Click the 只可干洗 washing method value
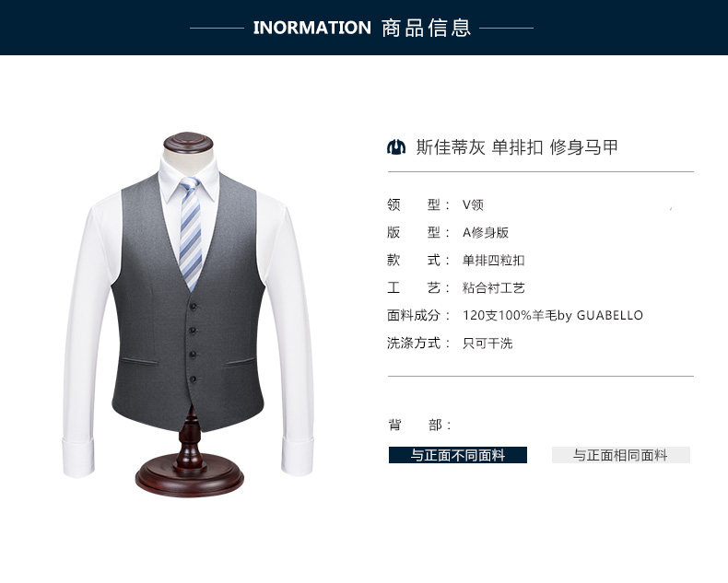728x583 pixels. pyautogui.click(x=487, y=344)
